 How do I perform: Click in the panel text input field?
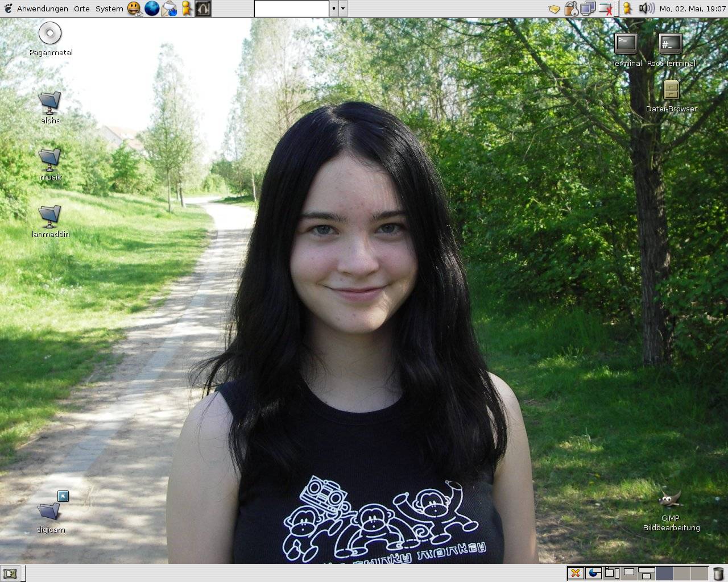tap(291, 9)
